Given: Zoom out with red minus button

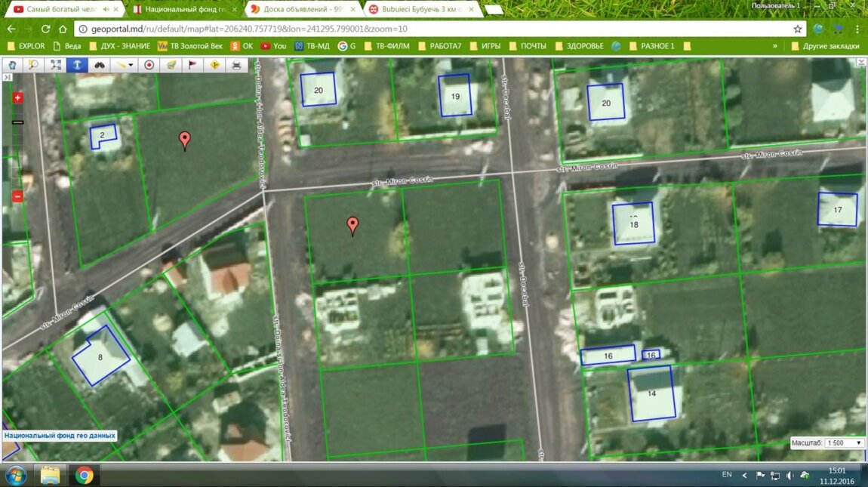Looking at the screenshot, I should 18,196.
